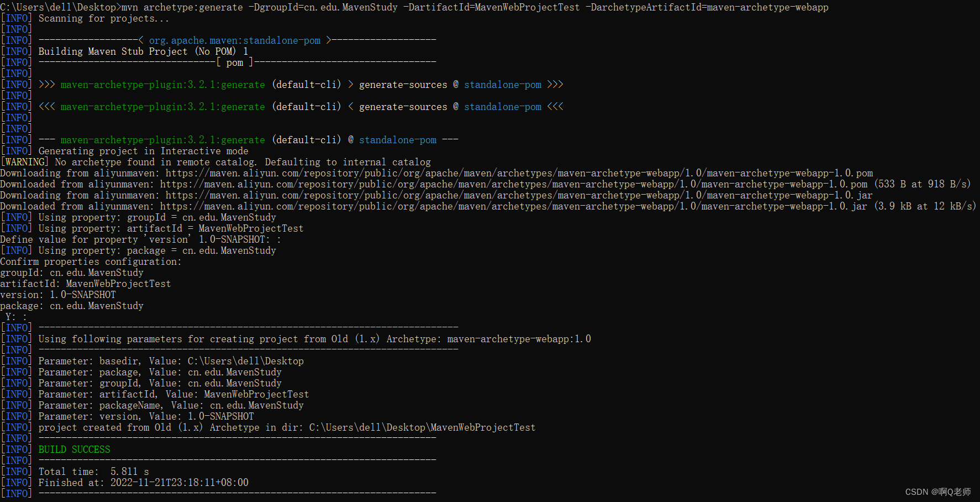The height and width of the screenshot is (502, 980).
Task: Click 'artifactId: MavenWebProjectTest' confirmation line
Action: (86, 284)
